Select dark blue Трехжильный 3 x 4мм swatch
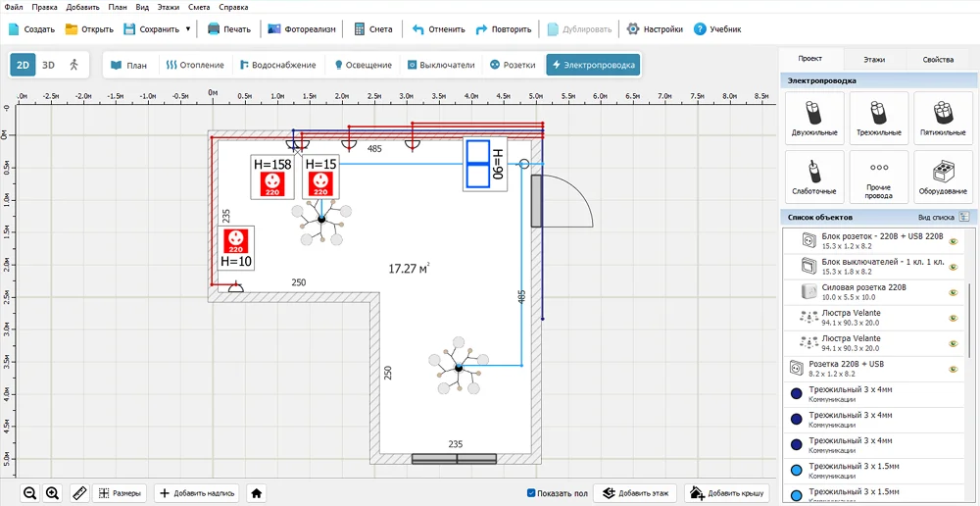The height and width of the screenshot is (506, 980). [797, 394]
